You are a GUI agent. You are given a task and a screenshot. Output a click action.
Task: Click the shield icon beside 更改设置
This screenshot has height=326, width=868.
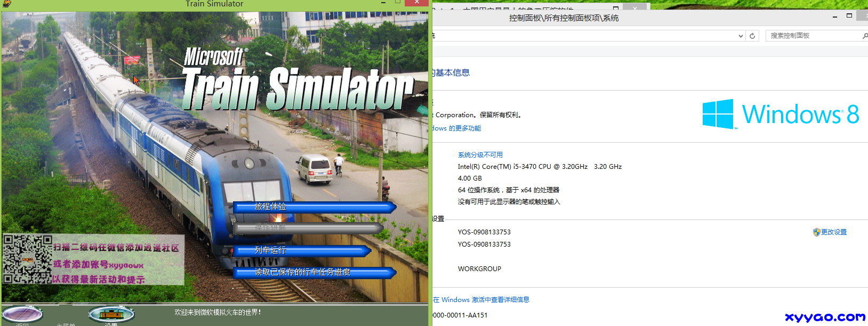(x=816, y=232)
